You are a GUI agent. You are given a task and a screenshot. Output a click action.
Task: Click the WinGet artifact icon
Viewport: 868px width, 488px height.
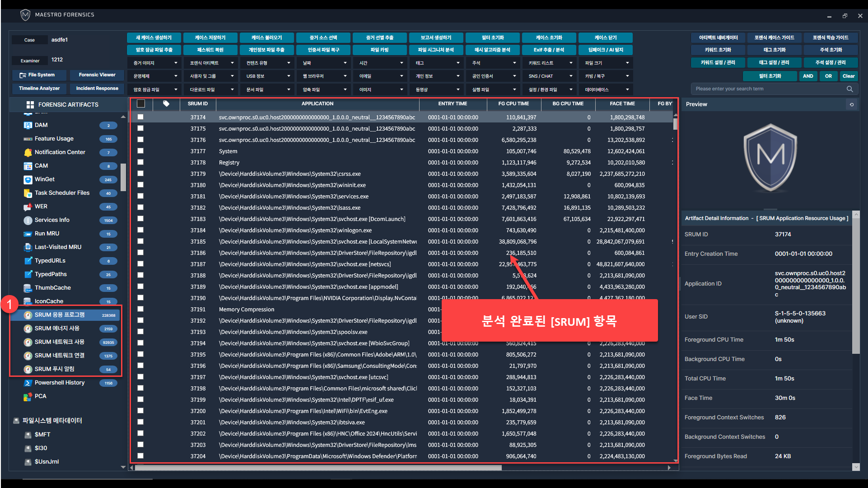28,180
